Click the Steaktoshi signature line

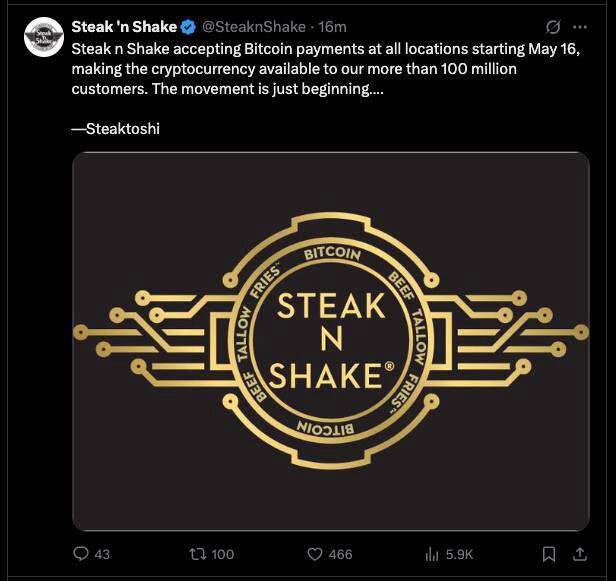[116, 129]
